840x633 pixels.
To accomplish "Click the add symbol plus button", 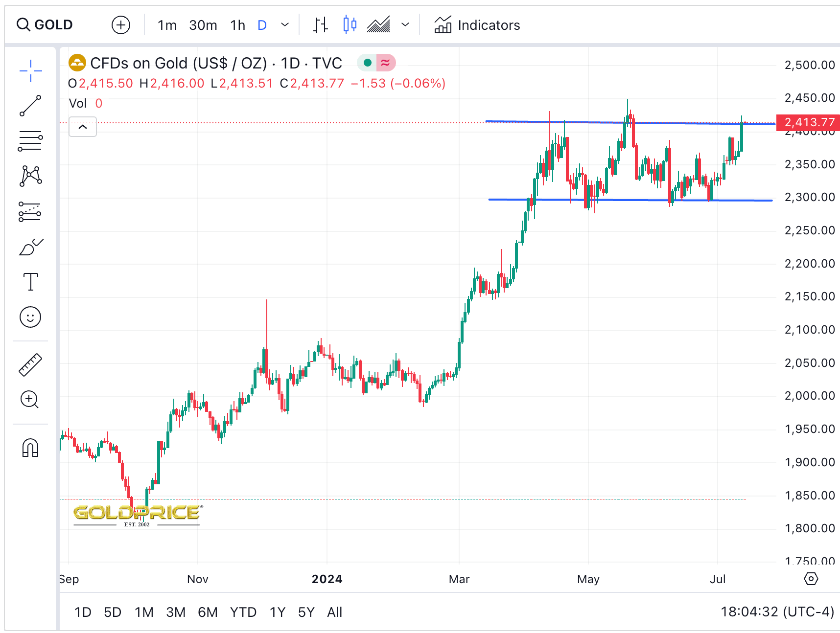I will [121, 25].
